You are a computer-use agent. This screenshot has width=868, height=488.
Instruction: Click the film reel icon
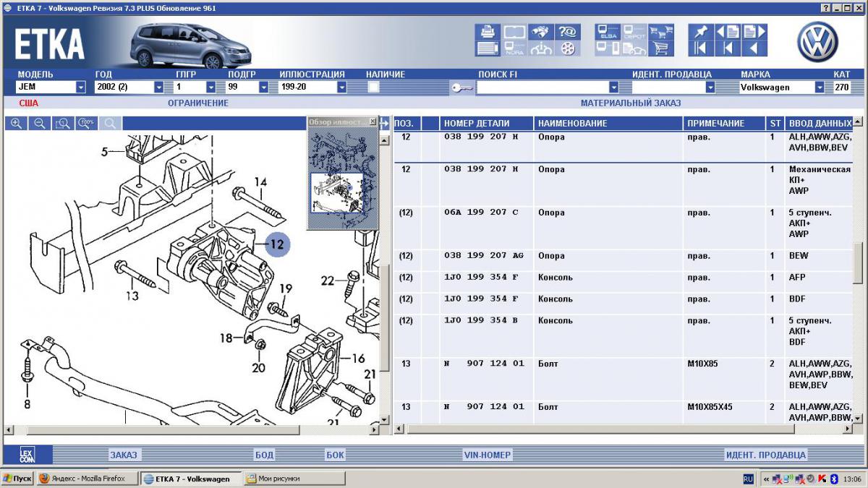pos(568,48)
